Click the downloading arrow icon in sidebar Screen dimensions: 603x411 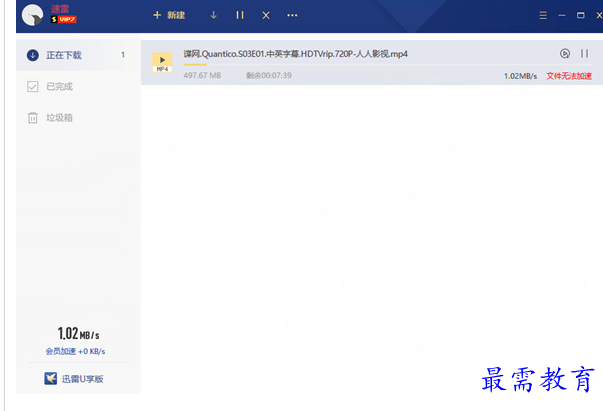click(x=33, y=55)
